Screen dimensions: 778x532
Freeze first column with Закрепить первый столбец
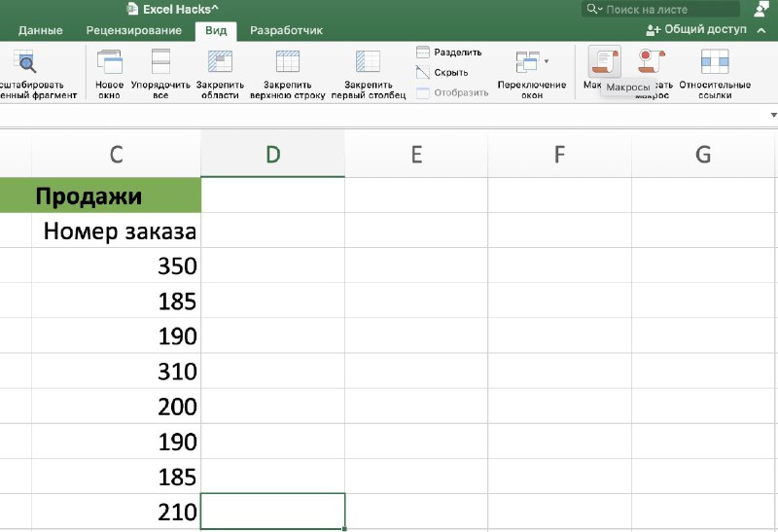click(x=369, y=74)
